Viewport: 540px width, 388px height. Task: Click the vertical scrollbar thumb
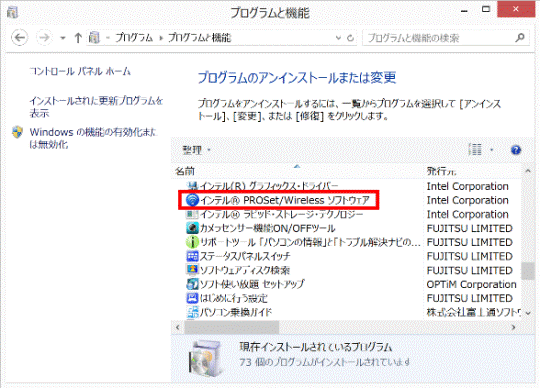pos(528,271)
